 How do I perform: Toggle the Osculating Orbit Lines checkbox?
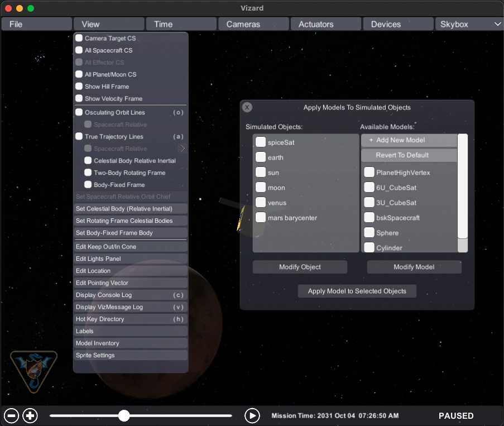(79, 112)
